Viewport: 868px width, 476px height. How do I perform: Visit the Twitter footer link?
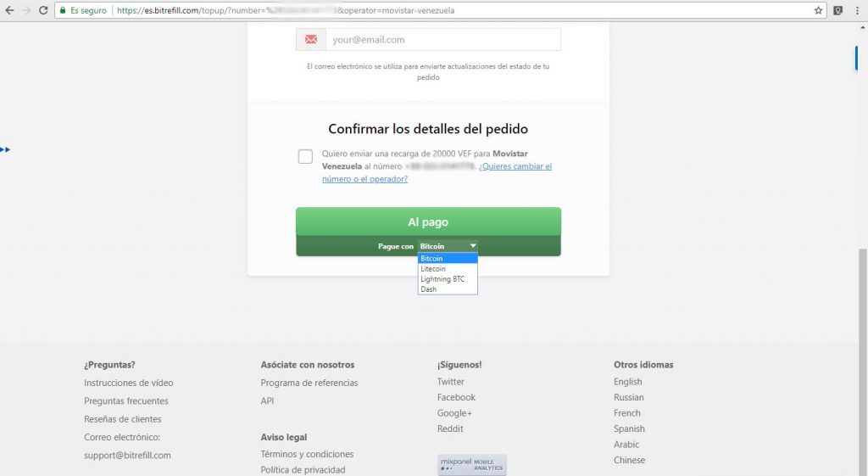[451, 381]
